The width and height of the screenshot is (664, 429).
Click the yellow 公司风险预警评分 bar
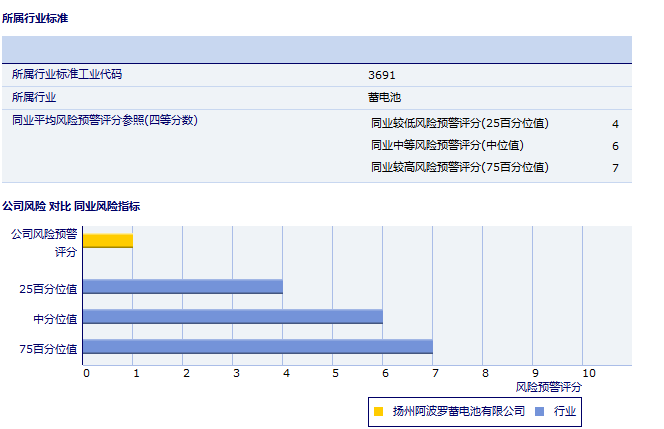click(108, 240)
